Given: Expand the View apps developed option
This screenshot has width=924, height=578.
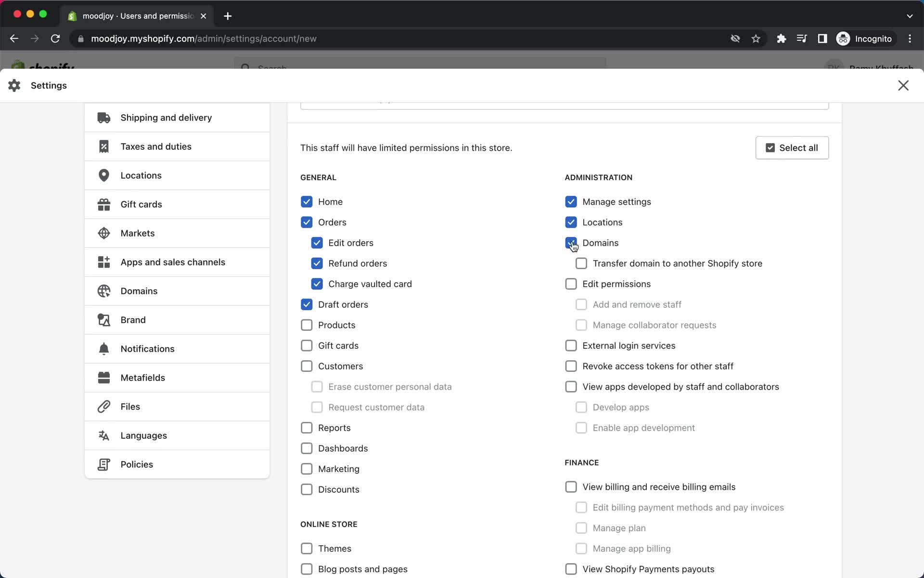Looking at the screenshot, I should pyautogui.click(x=570, y=386).
